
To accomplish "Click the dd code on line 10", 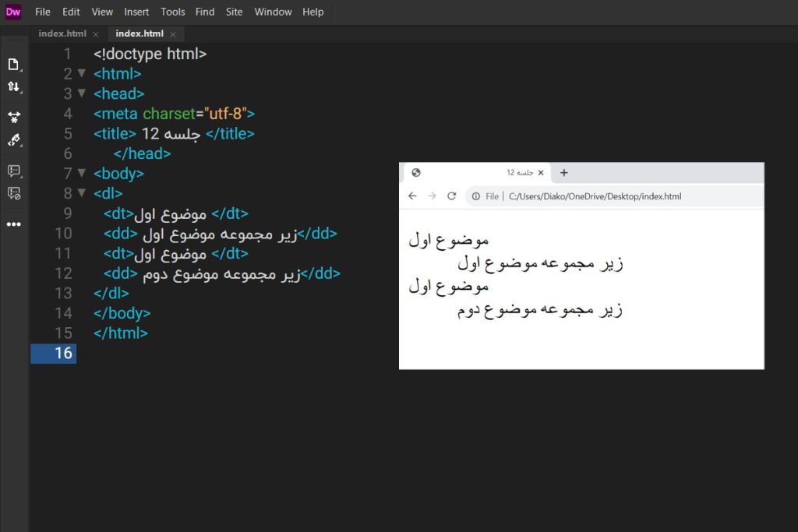I will [221, 234].
